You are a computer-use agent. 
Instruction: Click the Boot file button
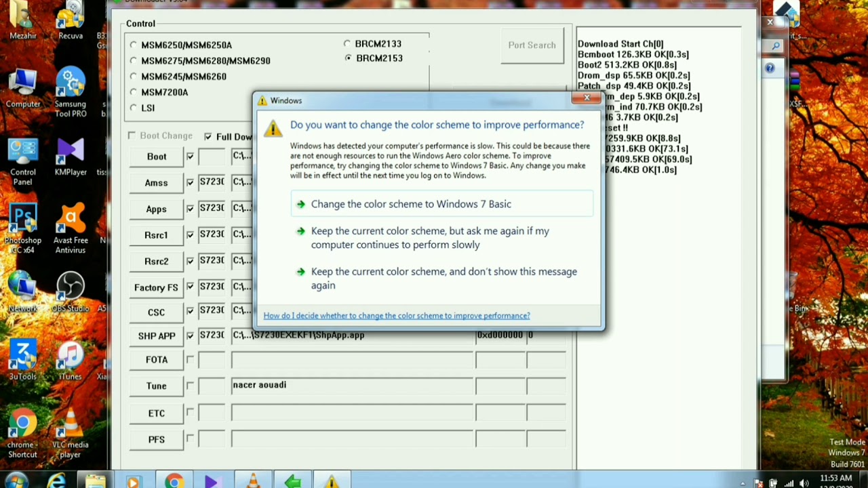click(157, 157)
